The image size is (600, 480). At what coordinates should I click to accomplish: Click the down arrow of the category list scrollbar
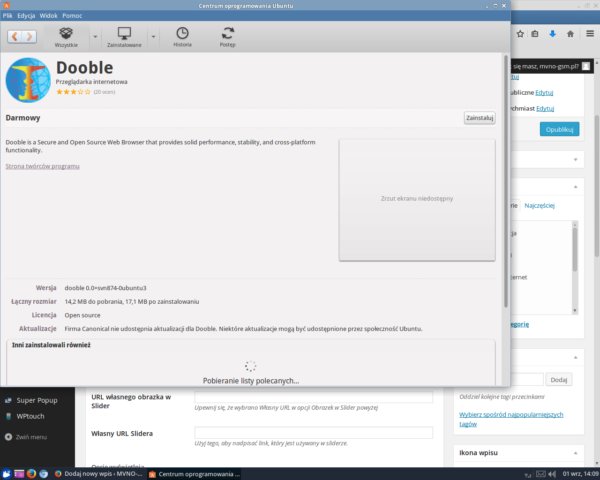click(575, 311)
